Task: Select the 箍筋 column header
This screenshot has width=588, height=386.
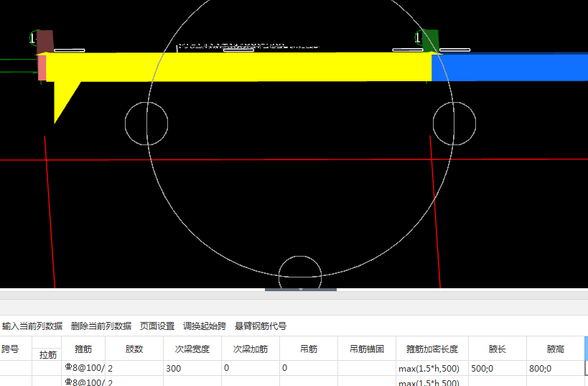Action: click(x=83, y=349)
